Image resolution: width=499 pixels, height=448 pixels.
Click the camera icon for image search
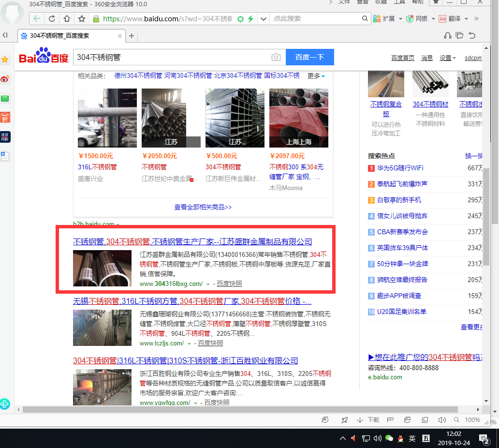(276, 57)
